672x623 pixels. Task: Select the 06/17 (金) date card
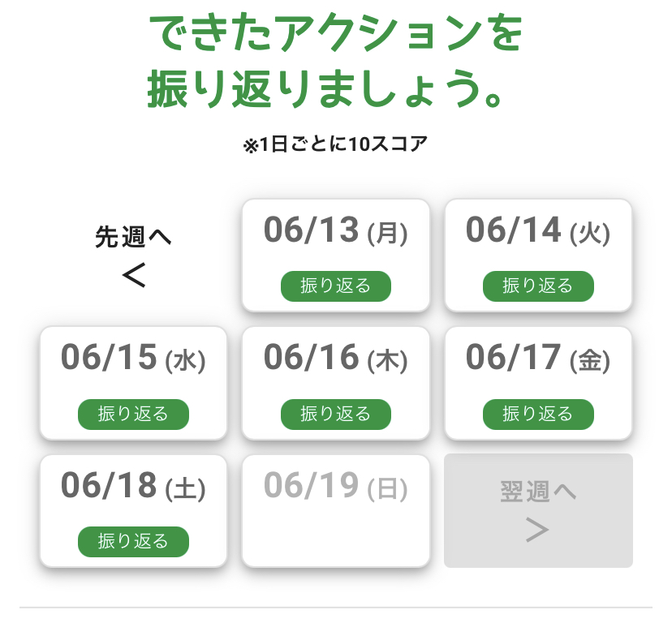(x=538, y=383)
